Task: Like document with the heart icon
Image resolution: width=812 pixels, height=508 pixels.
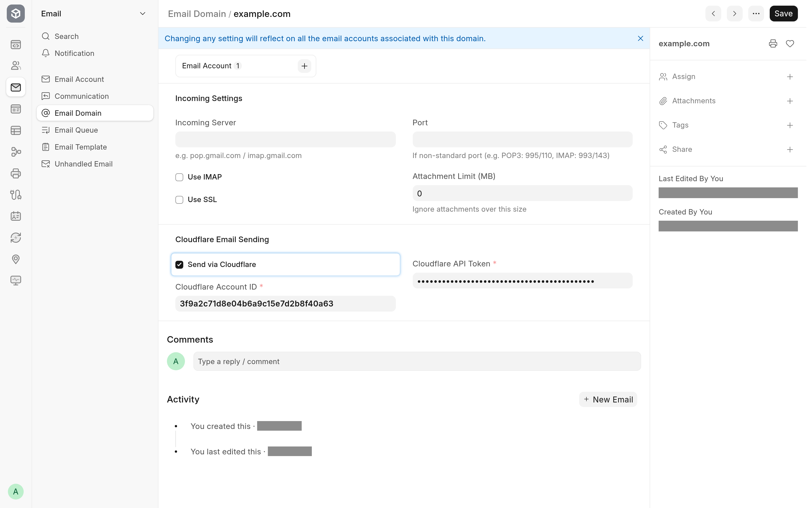Action: tap(790, 44)
